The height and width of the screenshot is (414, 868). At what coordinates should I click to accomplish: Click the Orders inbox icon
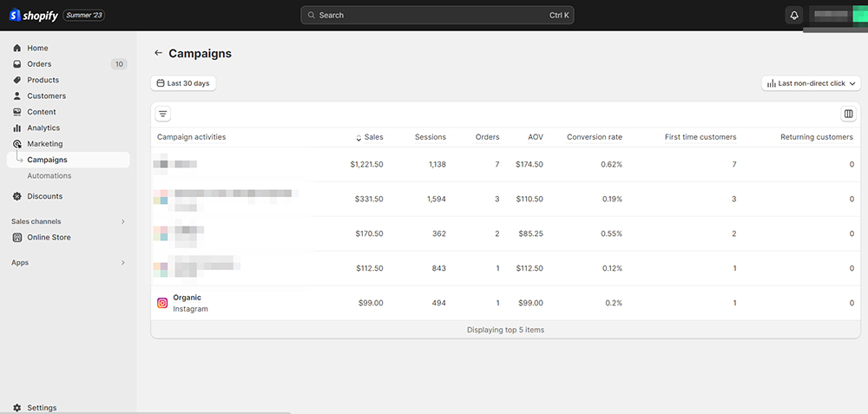(16, 64)
